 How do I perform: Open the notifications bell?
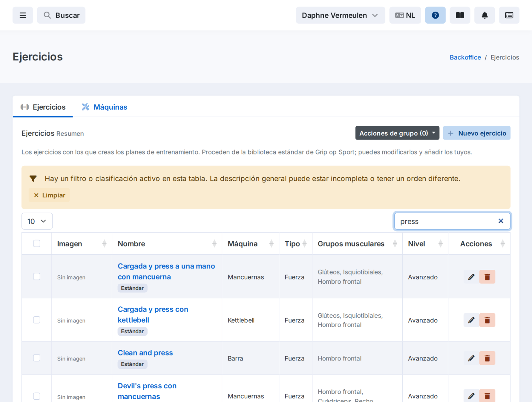[x=484, y=15]
